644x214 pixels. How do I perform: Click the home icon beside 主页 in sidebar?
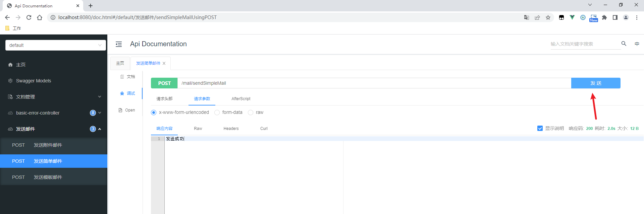coord(10,65)
